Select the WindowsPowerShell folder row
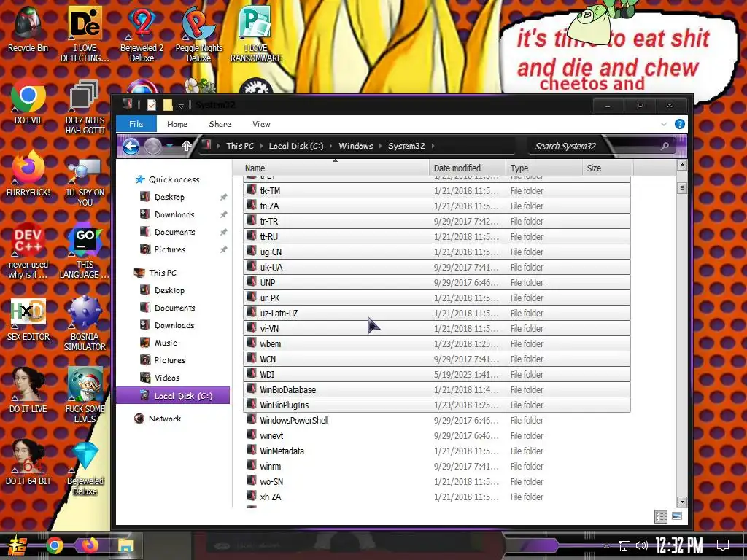The image size is (747, 560). point(437,421)
